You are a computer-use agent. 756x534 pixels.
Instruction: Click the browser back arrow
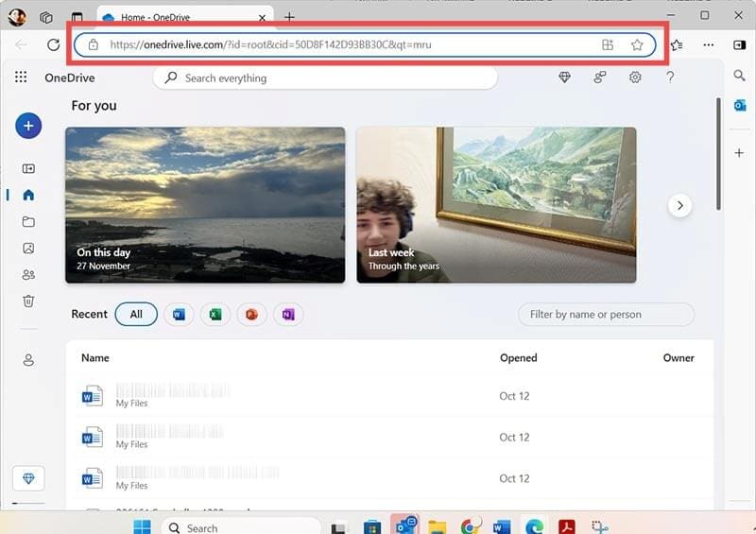coord(21,44)
